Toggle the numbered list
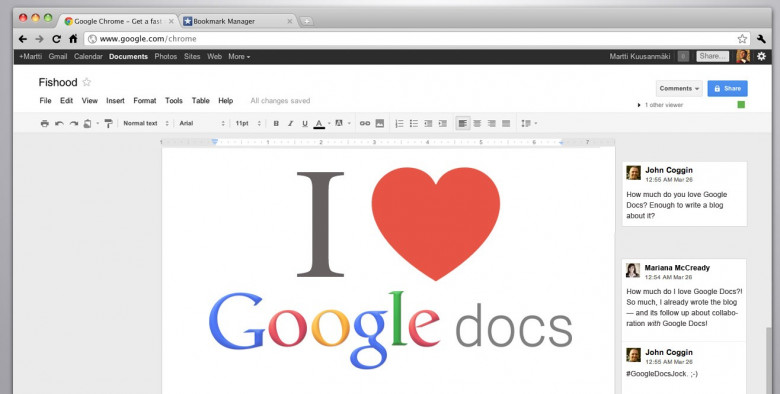 click(x=399, y=123)
